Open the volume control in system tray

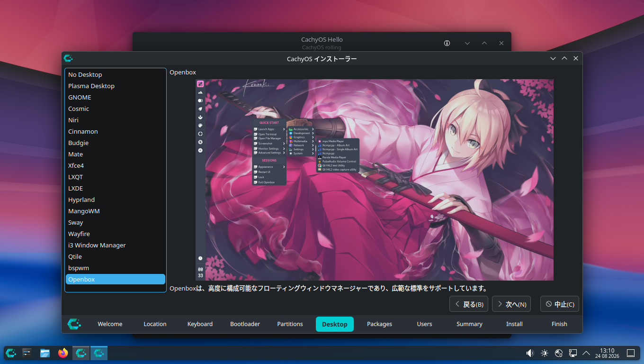[x=530, y=353]
